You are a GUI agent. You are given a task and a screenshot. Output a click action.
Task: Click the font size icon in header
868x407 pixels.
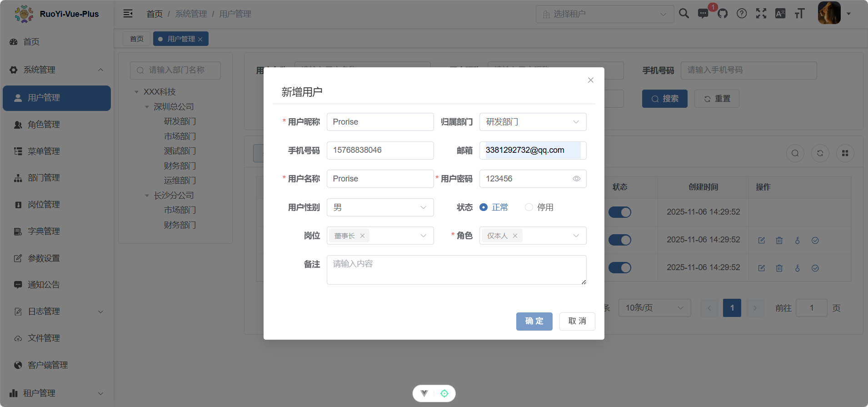pyautogui.click(x=799, y=14)
